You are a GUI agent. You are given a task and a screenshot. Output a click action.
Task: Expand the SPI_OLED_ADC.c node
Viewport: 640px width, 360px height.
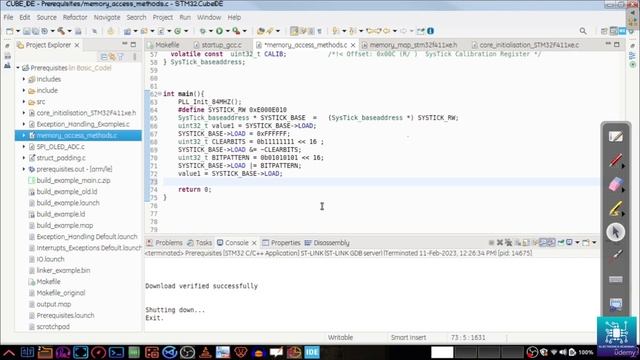(24, 147)
